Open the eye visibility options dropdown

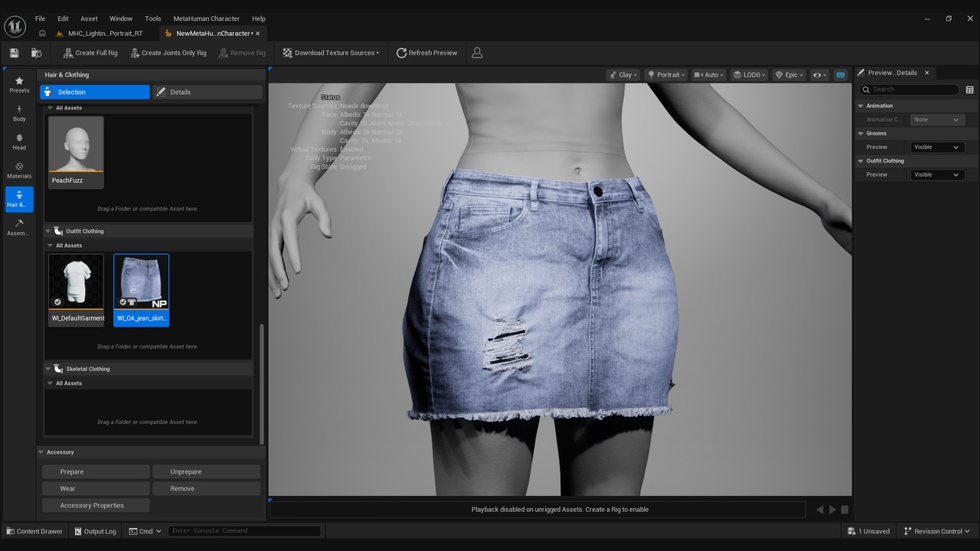click(x=820, y=75)
